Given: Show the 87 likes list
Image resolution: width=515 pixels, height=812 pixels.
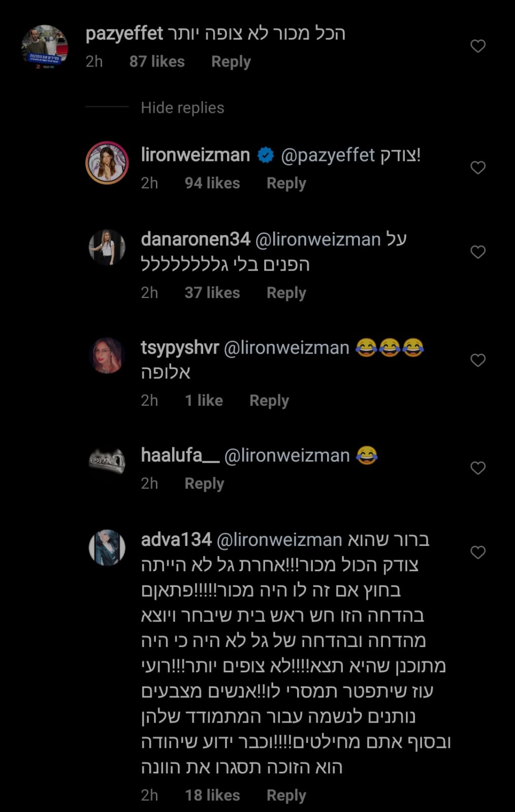Looking at the screenshot, I should (x=157, y=61).
